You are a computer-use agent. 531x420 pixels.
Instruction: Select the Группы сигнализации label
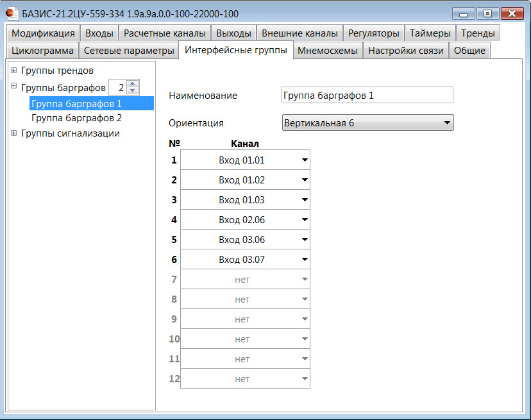pyautogui.click(x=71, y=133)
